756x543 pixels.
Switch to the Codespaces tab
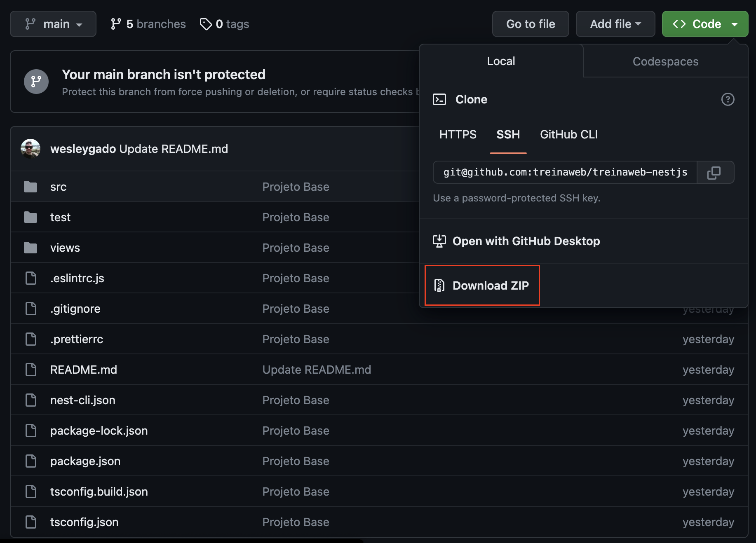click(x=665, y=61)
